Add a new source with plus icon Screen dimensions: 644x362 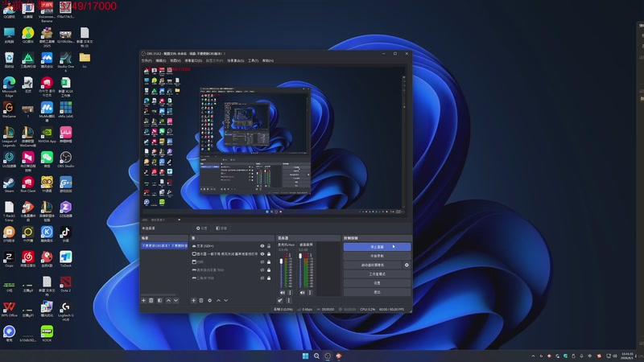(193, 300)
